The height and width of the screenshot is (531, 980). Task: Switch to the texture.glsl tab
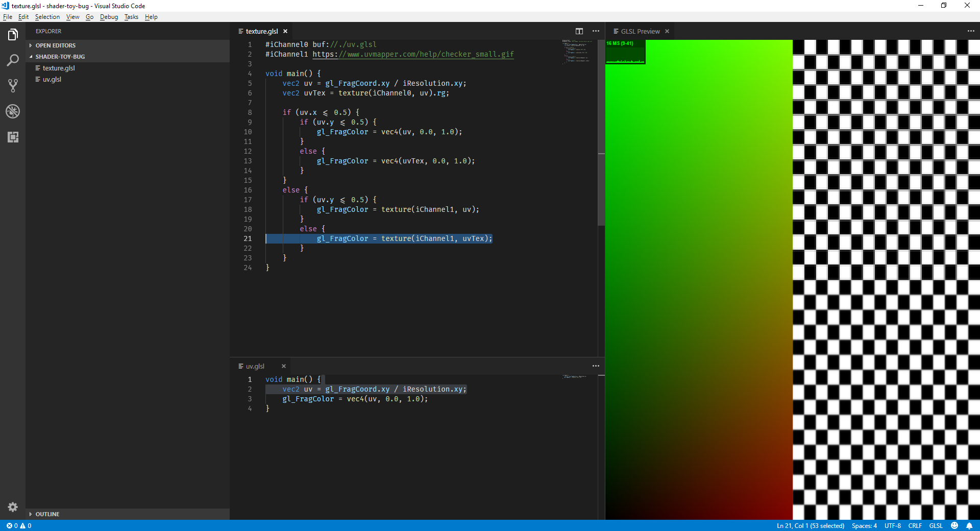262,31
